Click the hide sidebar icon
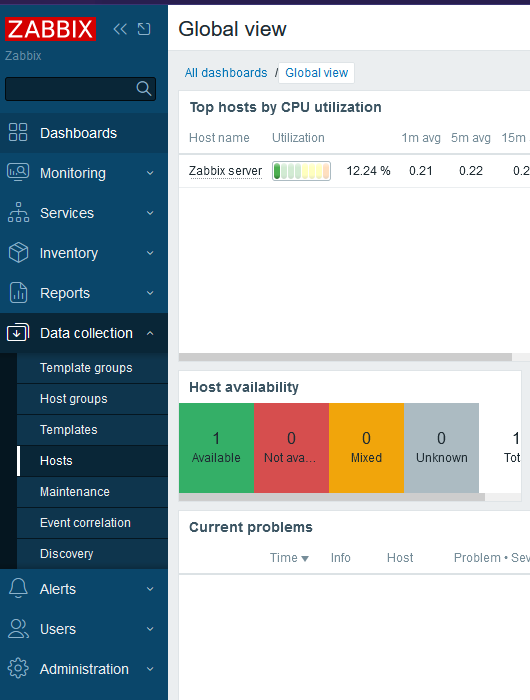This screenshot has width=530, height=700. [144, 29]
